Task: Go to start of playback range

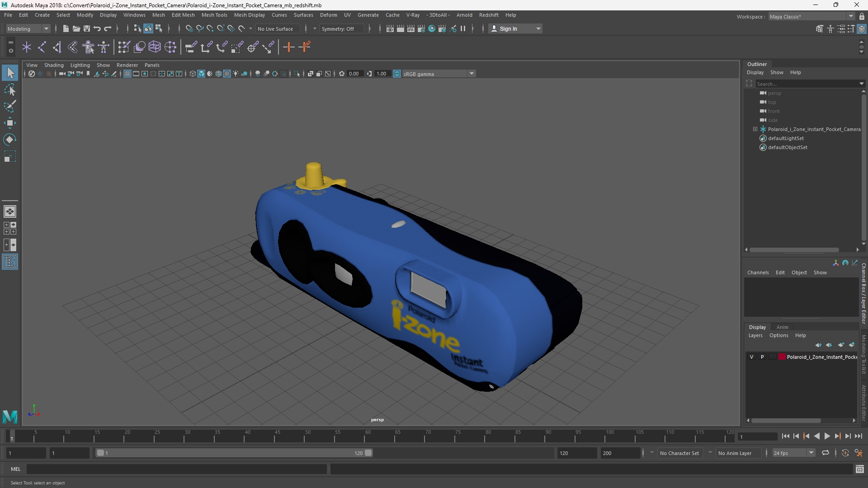Action: coord(785,436)
